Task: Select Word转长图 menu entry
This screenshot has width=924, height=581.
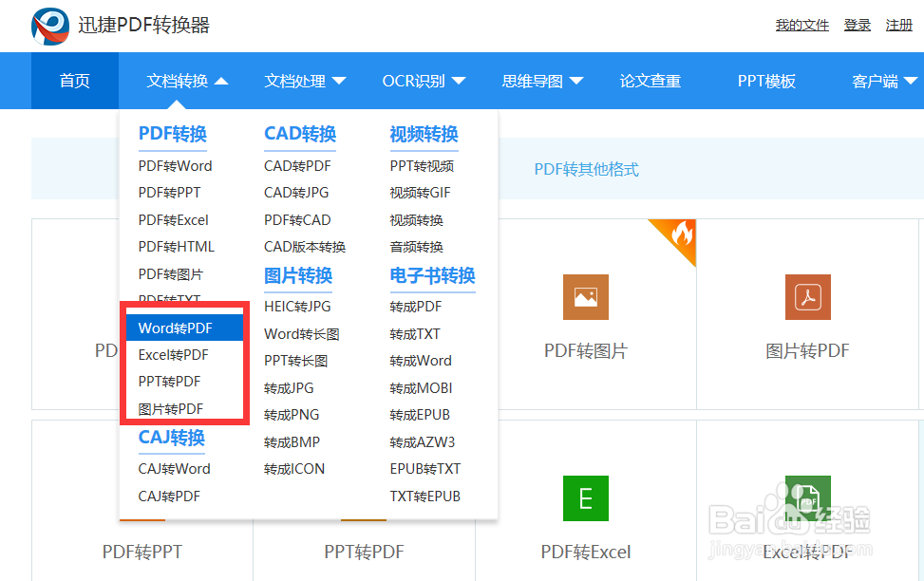Action: point(301,334)
